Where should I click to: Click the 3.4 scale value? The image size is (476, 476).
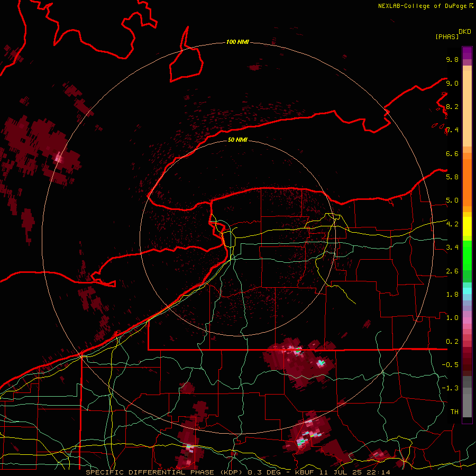pos(452,247)
